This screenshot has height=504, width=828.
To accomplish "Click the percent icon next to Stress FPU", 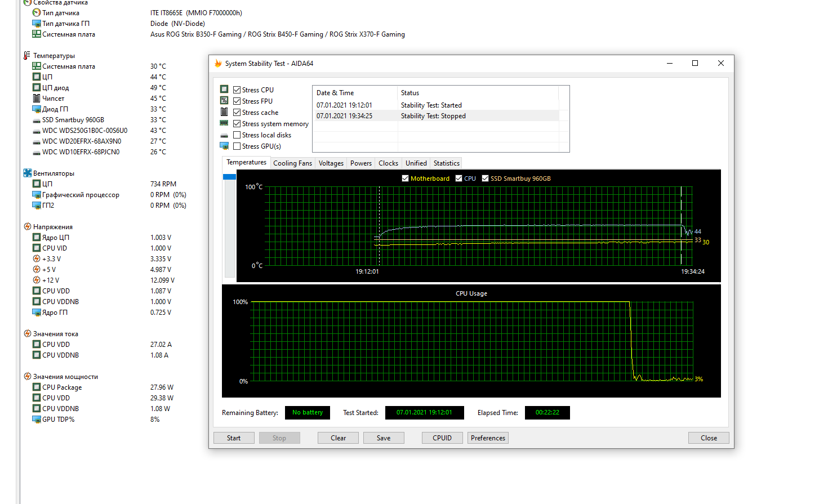I will pyautogui.click(x=224, y=100).
